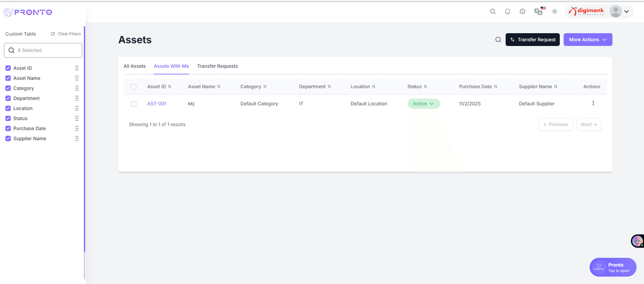Open the notifications bell

508,11
